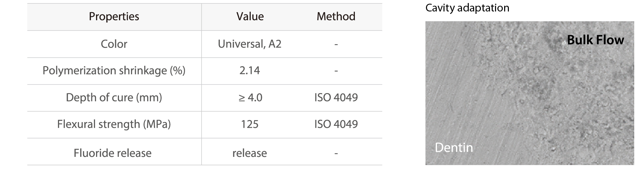Click ISO 4049 in the Flexural strength row
644x169 pixels.
[x=336, y=124]
